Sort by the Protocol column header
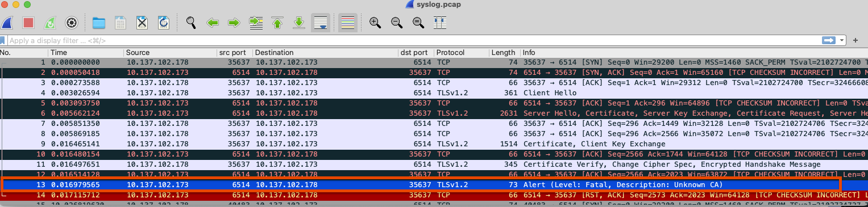This screenshot has height=207, width=868. pyautogui.click(x=462, y=53)
